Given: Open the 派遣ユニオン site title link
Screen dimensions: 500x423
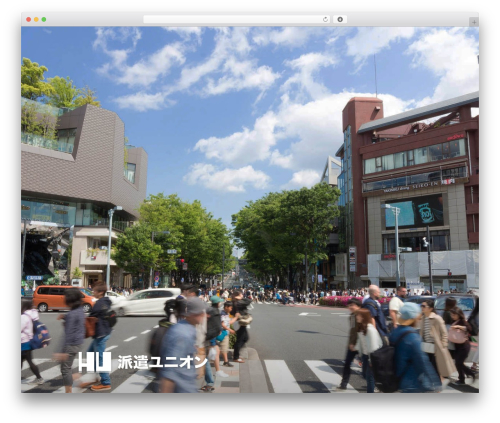Looking at the screenshot, I should click(163, 362).
